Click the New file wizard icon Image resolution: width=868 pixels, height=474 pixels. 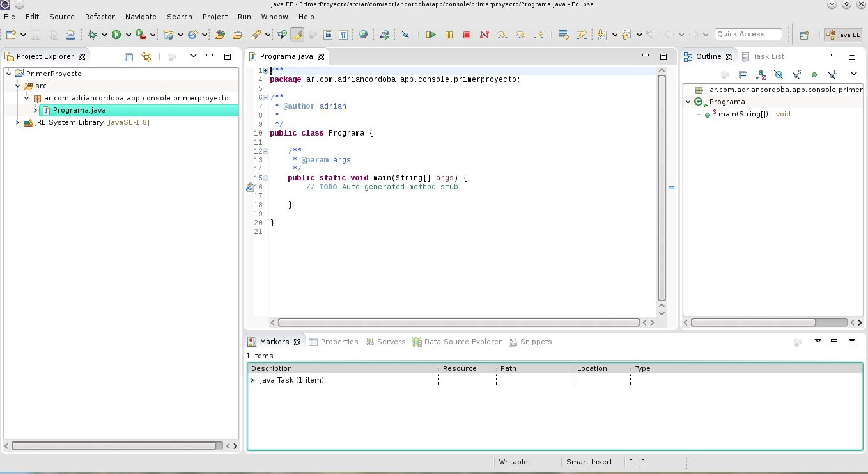tap(11, 35)
